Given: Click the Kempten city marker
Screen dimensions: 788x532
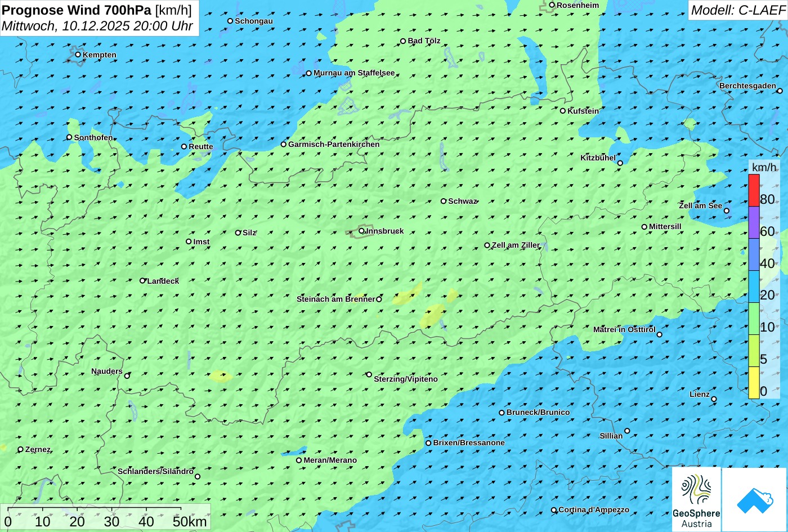Looking at the screenshot, I should click(x=78, y=55).
